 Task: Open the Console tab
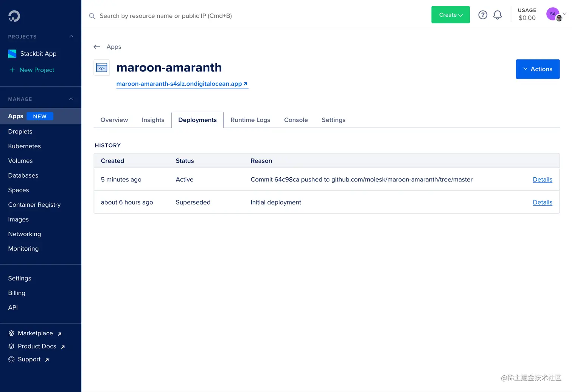[296, 120]
